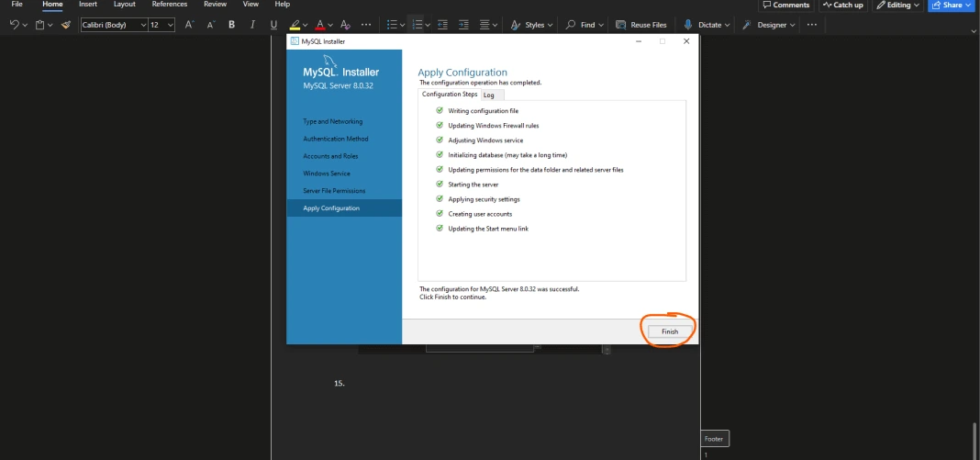Viewport: 980px width, 460px height.
Task: Open the Calibri (Body) font name box
Action: pyautogui.click(x=113, y=25)
